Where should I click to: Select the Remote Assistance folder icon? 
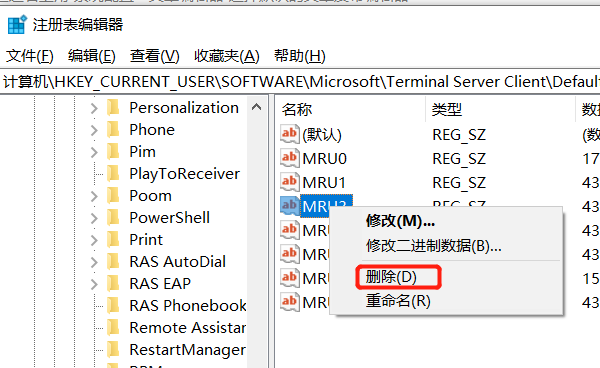113,327
